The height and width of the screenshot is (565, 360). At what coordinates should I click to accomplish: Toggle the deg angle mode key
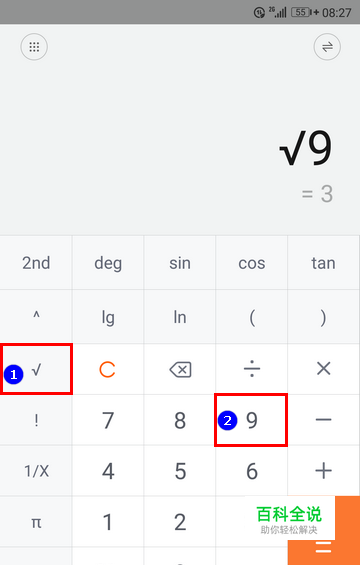click(x=108, y=263)
